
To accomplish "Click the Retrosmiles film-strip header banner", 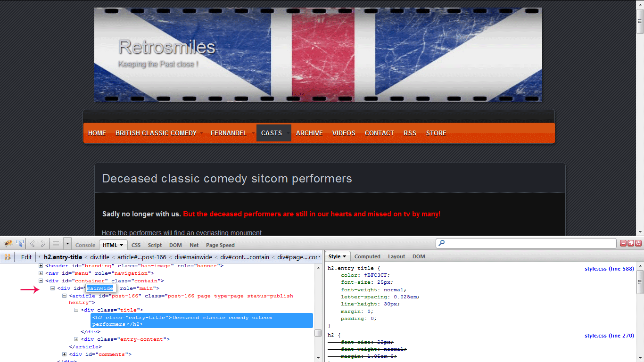I will point(318,55).
